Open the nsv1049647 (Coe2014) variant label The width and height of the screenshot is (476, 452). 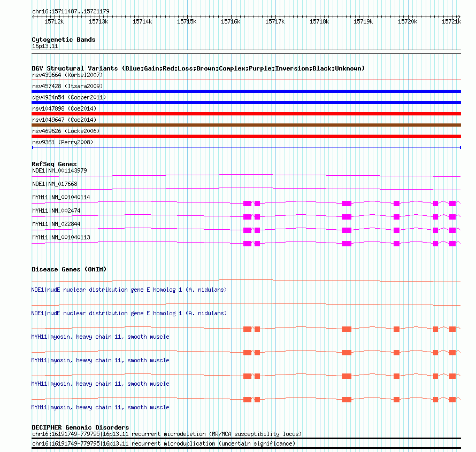point(64,120)
